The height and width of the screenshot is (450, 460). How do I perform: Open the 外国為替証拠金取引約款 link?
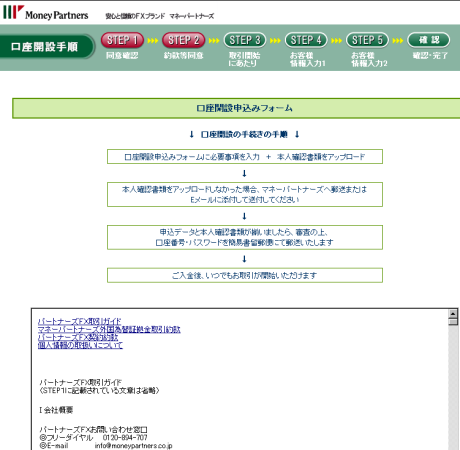coord(109,329)
